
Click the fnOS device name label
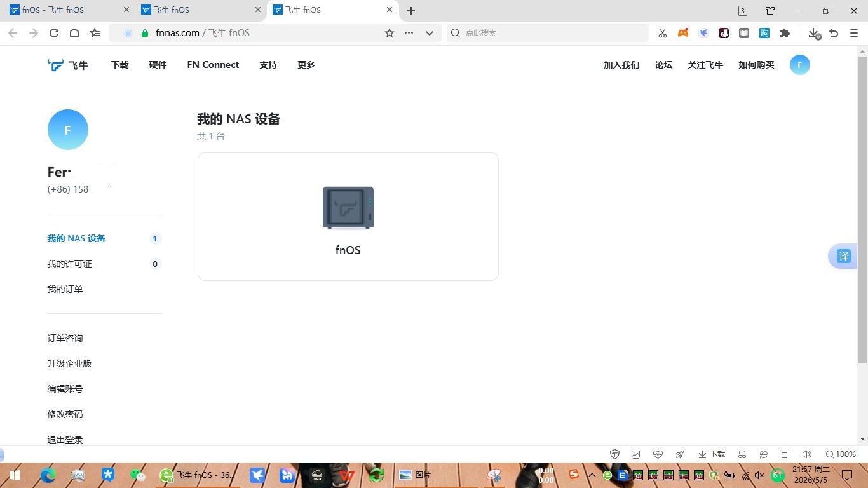coord(348,250)
